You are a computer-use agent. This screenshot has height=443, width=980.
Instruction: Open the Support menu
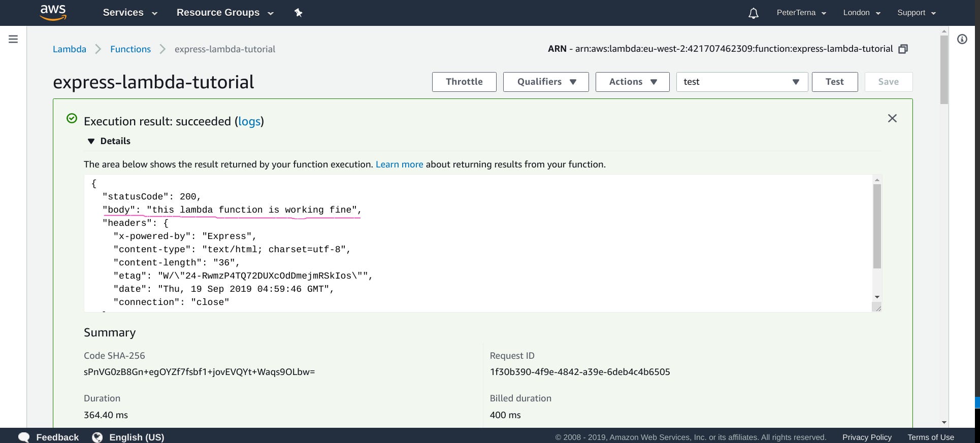(x=917, y=13)
